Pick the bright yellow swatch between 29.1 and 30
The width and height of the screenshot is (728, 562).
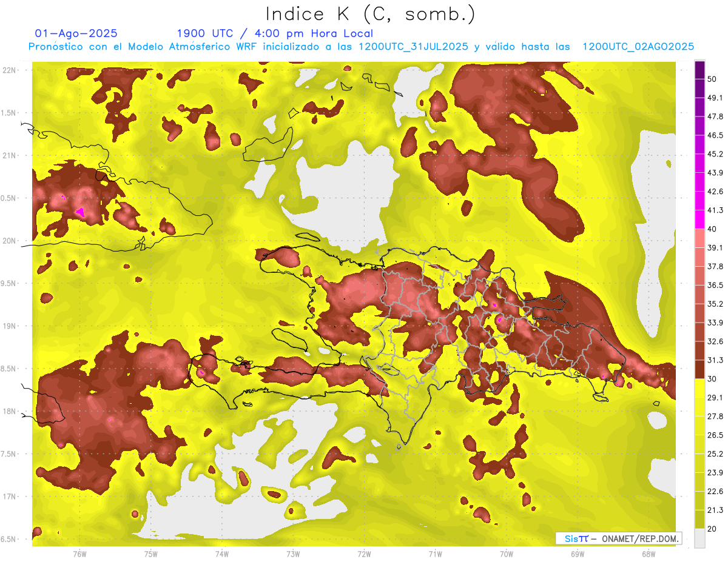[x=699, y=388]
